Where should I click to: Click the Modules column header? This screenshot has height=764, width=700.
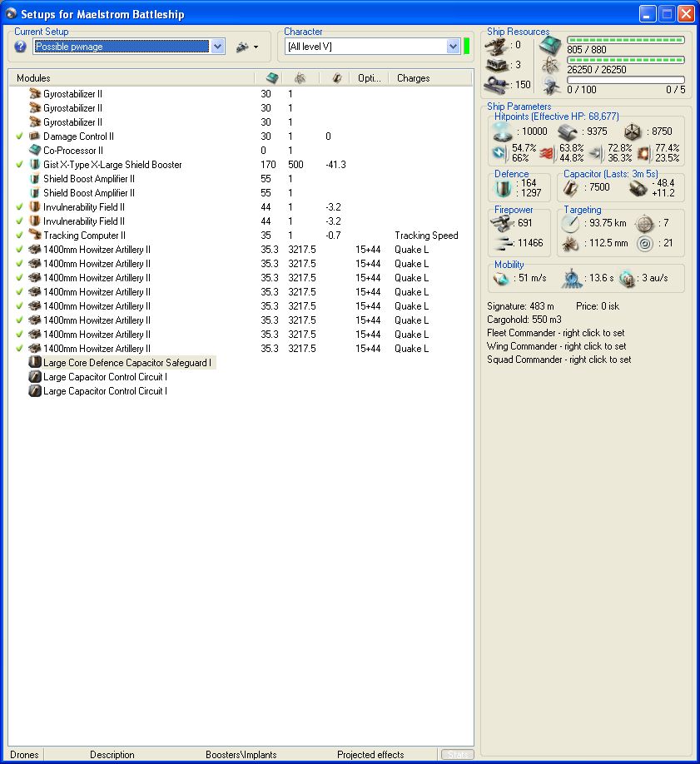pos(132,78)
